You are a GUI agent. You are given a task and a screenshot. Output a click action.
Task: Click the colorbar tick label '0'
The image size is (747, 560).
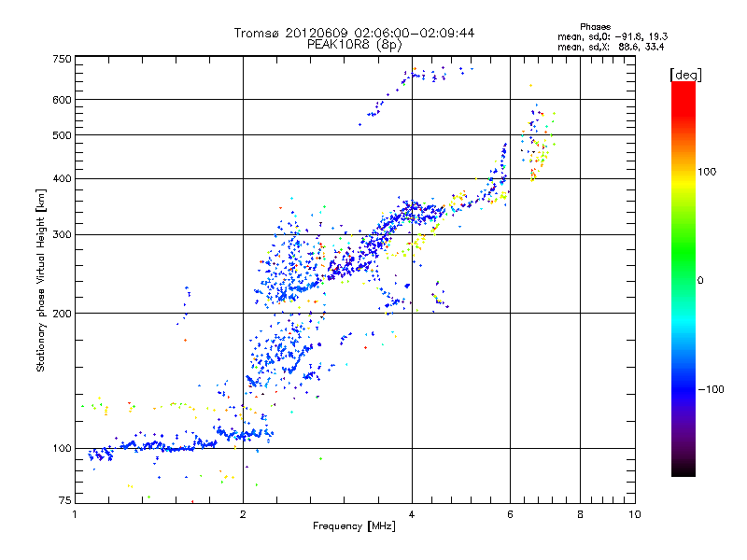700,280
